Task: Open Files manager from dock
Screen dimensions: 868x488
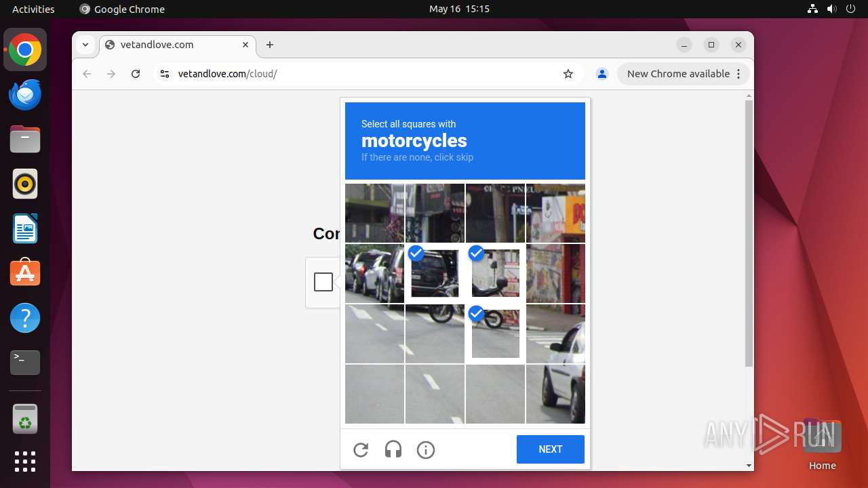Action: point(25,139)
